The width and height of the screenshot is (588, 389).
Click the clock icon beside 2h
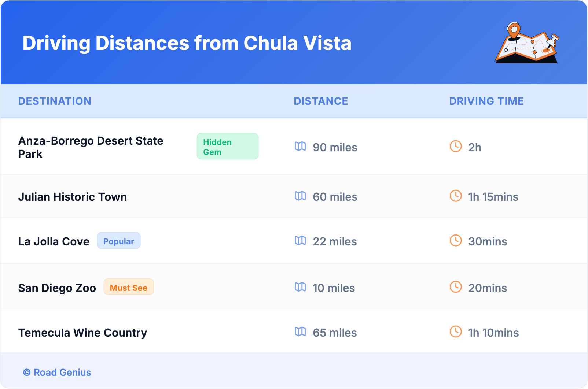click(x=456, y=147)
